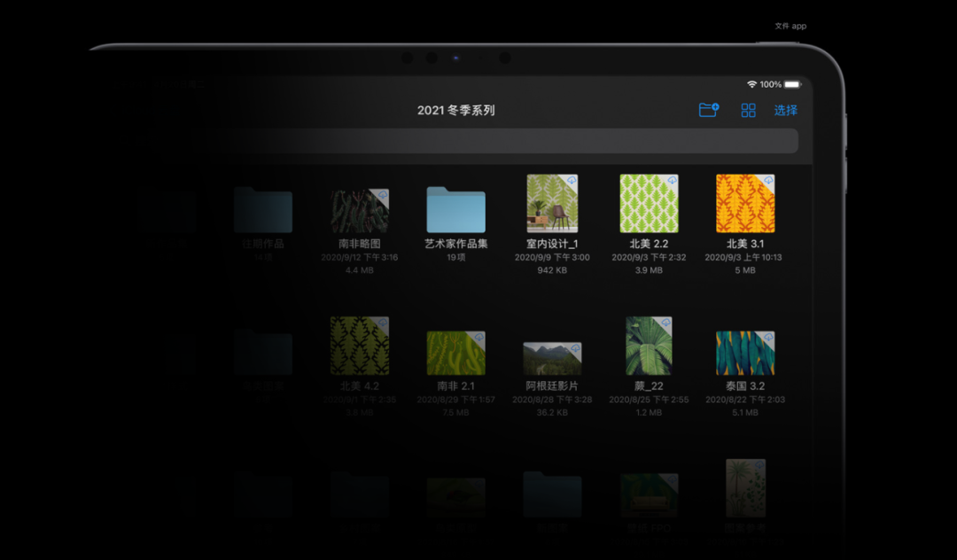Download 北美 2.2 via its cloud icon
Viewport: 957px width, 560px height.
point(672,181)
